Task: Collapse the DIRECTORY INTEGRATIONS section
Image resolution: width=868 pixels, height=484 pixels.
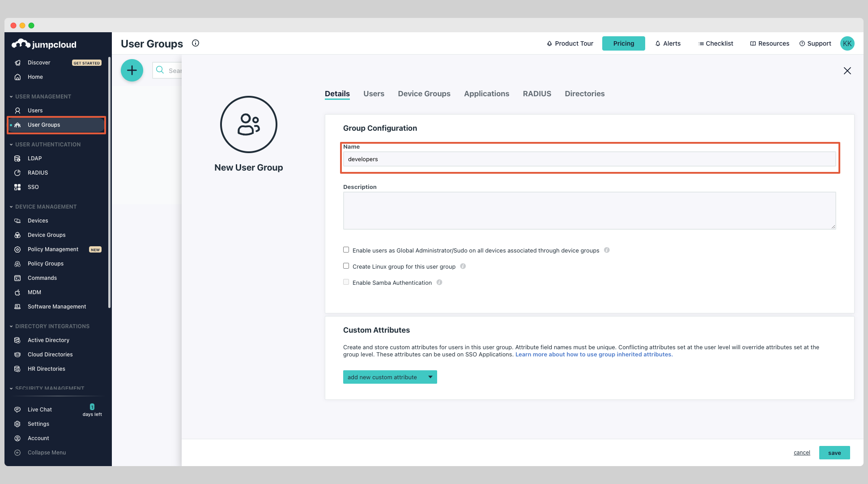Action: pyautogui.click(x=11, y=326)
